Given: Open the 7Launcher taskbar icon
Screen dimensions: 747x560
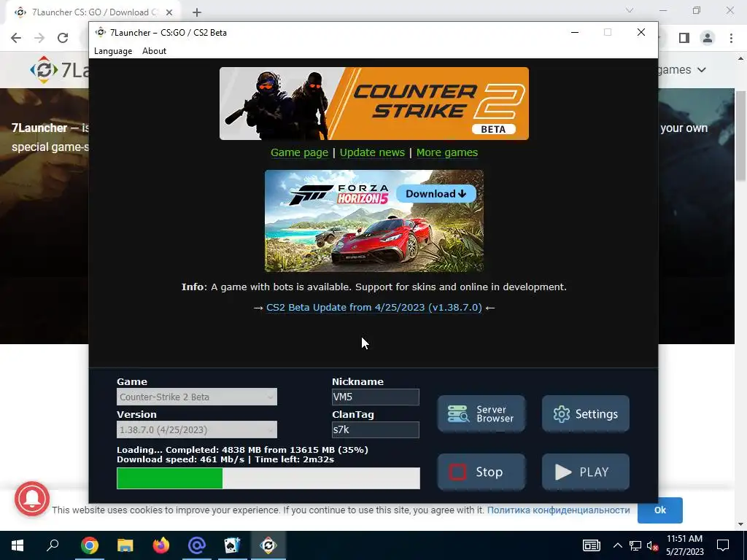Looking at the screenshot, I should pyautogui.click(x=268, y=545).
